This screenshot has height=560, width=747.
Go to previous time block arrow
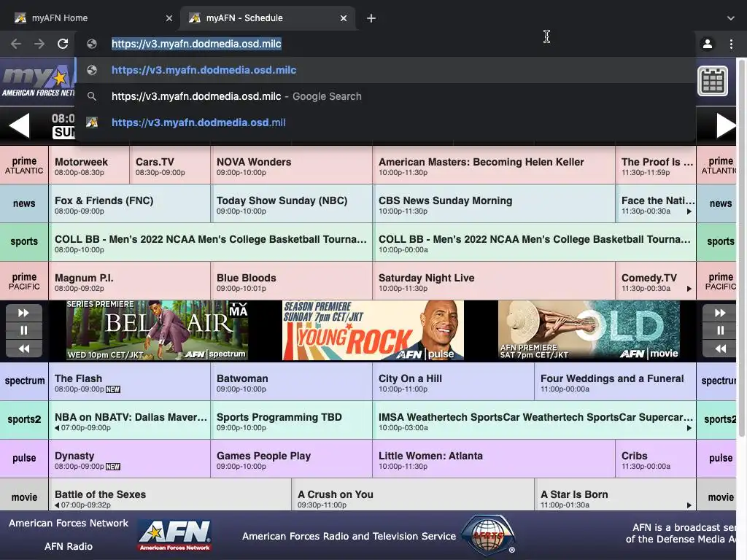click(x=19, y=125)
